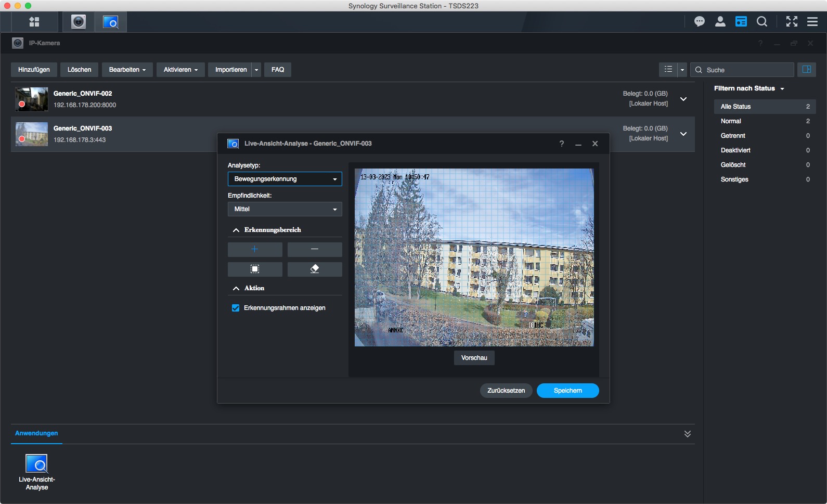Select all detection area icon
Screen dimensions: 827x504
click(x=255, y=269)
